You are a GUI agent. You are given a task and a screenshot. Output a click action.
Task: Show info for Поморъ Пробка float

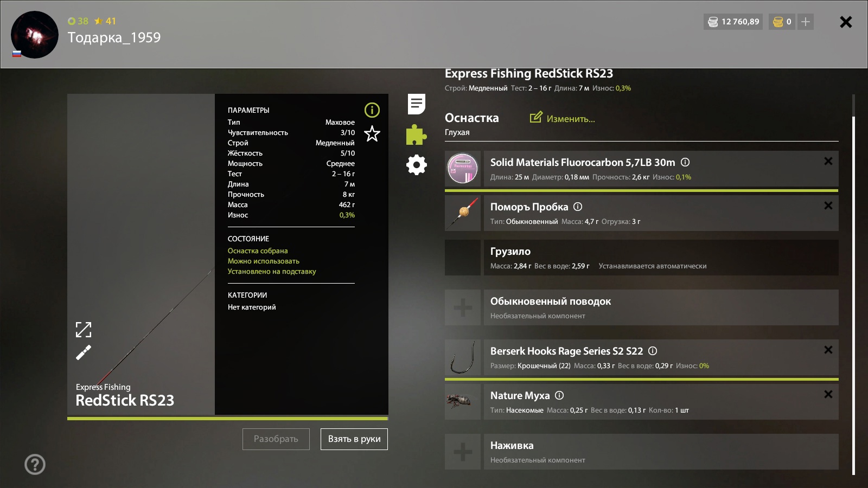coord(578,207)
